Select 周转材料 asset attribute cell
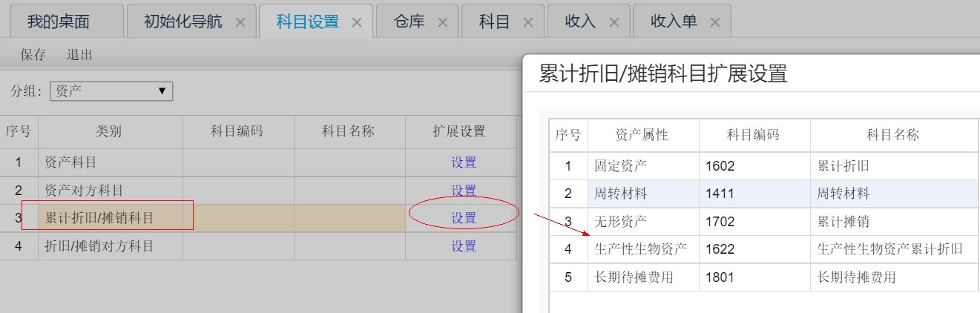 point(643,194)
